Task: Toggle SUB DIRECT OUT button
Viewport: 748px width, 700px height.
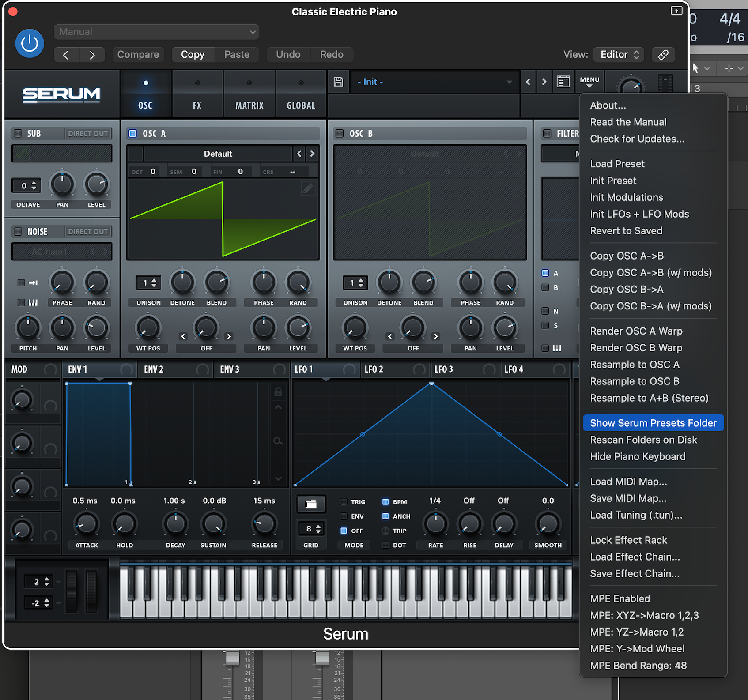Action: click(x=88, y=133)
